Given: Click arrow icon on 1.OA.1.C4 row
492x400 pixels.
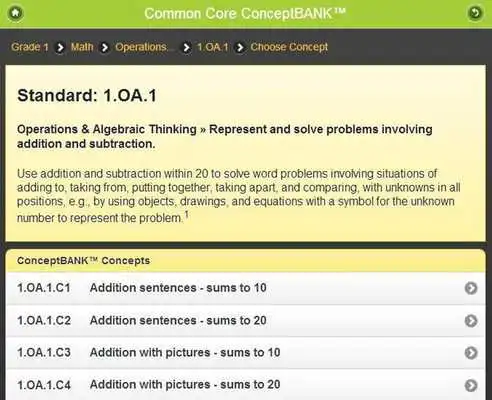Looking at the screenshot, I should coord(471,385).
